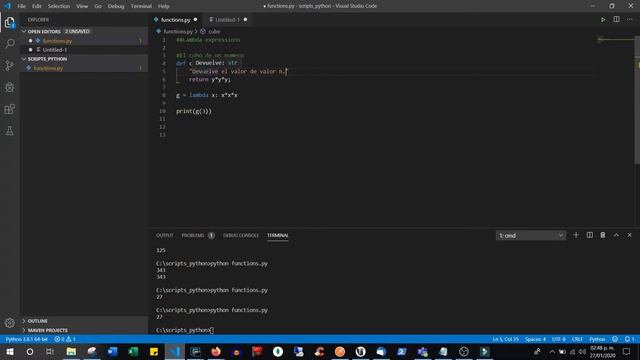Click the line 'g = lambda x: x*x*x'

click(x=207, y=95)
